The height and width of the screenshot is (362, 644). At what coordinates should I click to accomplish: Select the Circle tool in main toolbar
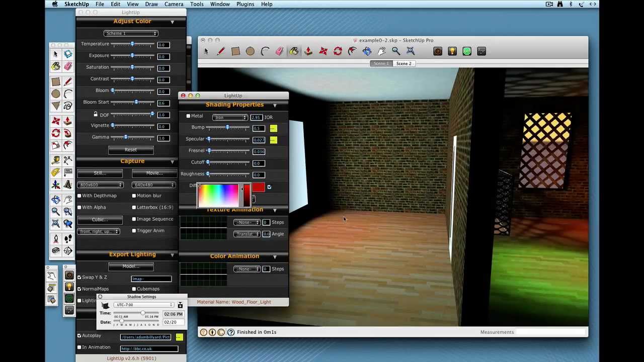[x=250, y=51]
